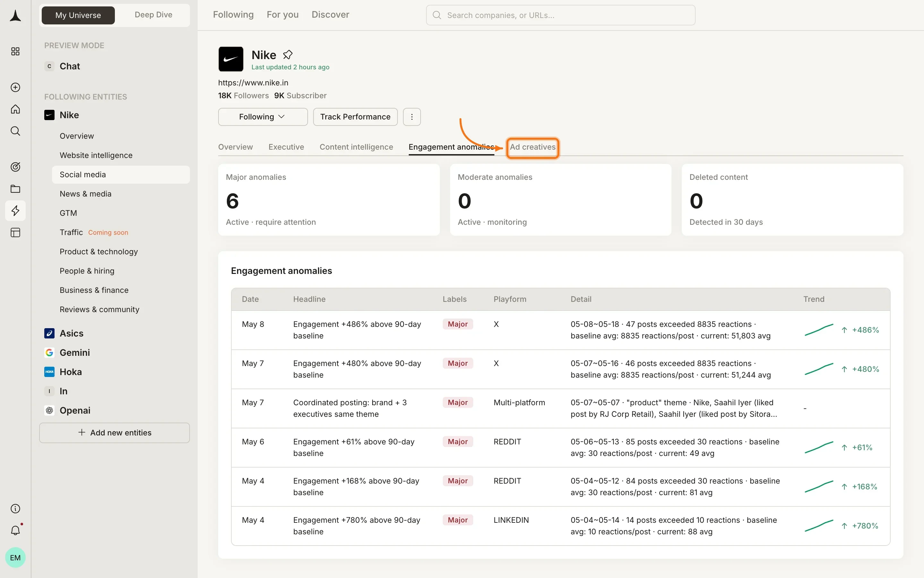Open Product & technology in sidebar
Screen dimensions: 924x578
coord(98,251)
